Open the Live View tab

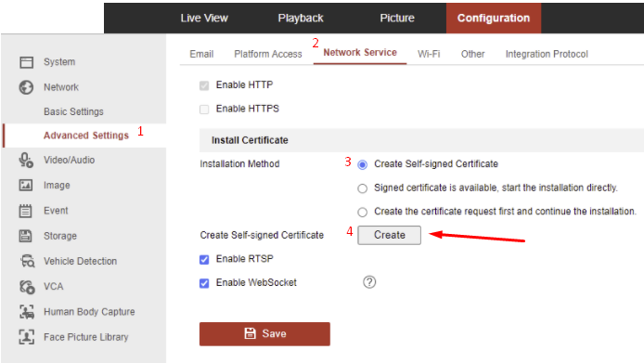[204, 18]
